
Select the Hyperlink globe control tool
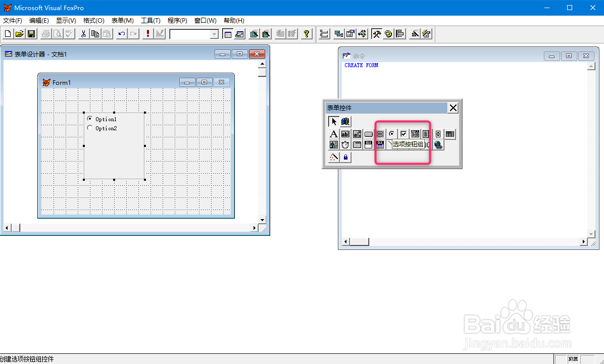click(438, 145)
